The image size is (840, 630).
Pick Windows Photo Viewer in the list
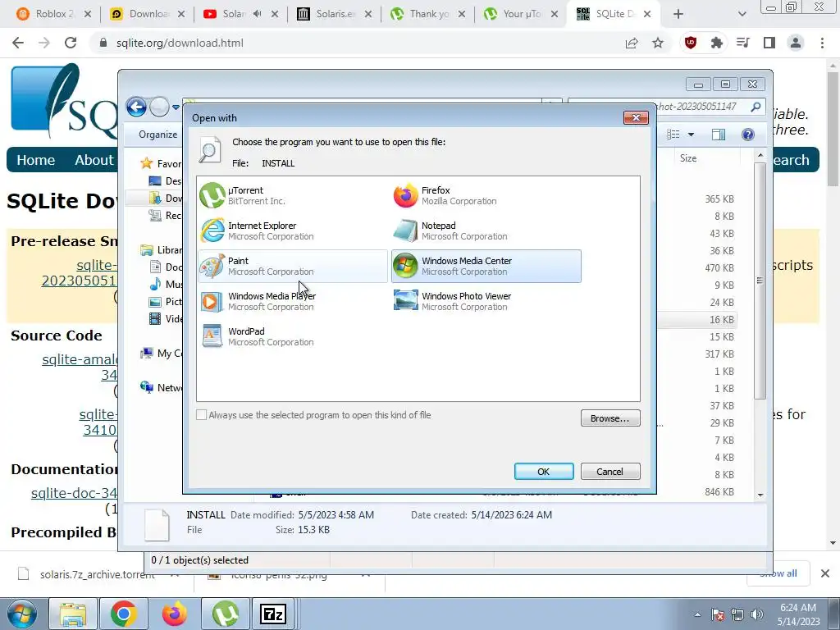[486, 302]
